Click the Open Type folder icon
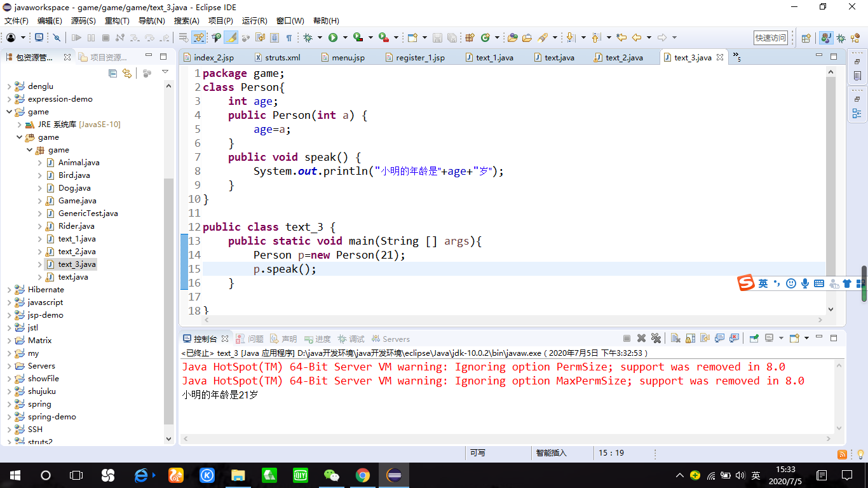868x488 pixels. point(512,37)
